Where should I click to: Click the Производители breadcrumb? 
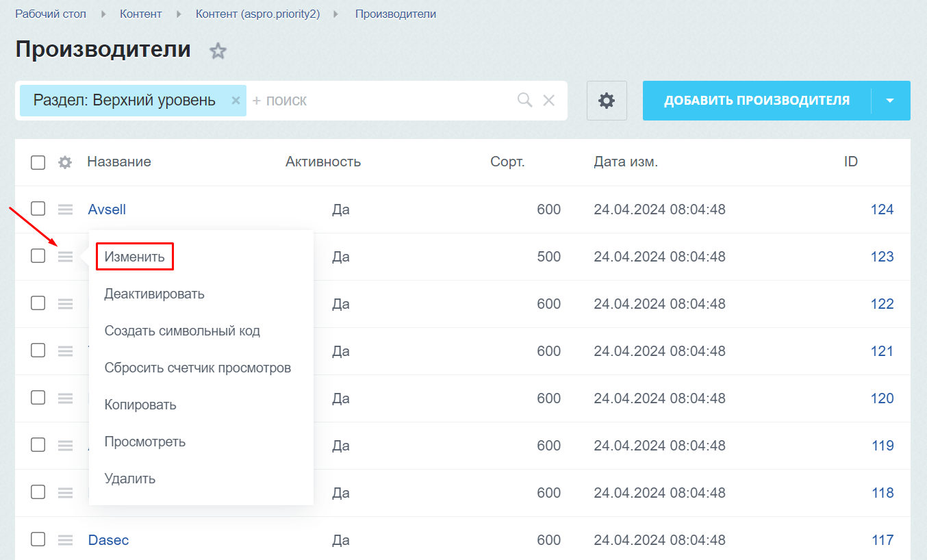tap(396, 14)
